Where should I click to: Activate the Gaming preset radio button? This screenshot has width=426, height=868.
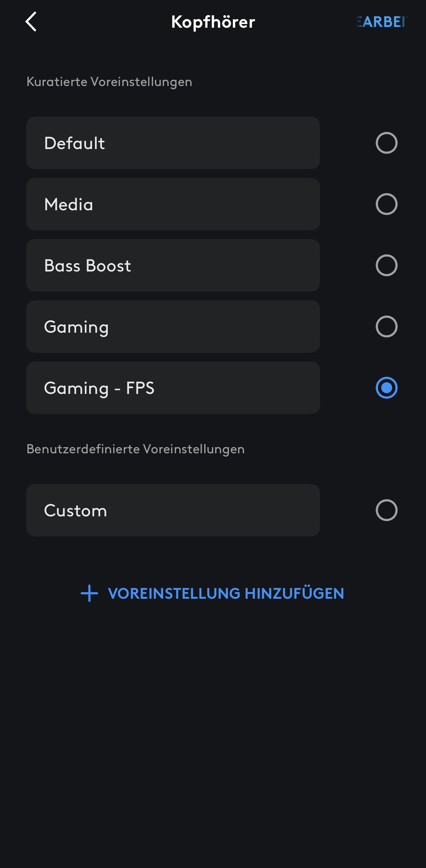(386, 327)
